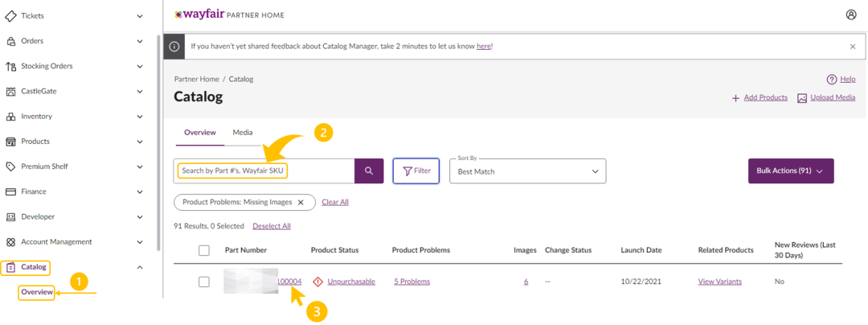Click the Inventory sidebar icon

(11, 116)
